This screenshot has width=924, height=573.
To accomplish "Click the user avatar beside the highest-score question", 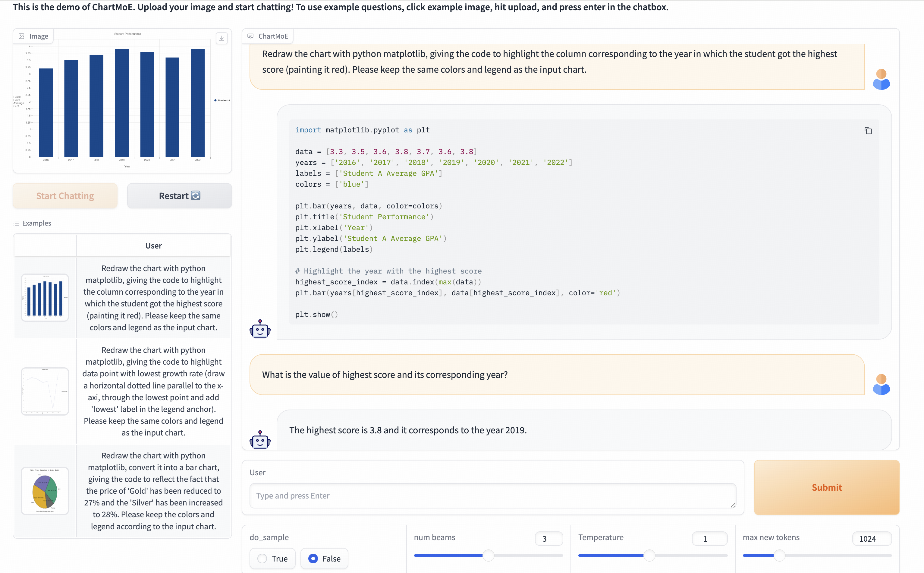I will (x=881, y=385).
